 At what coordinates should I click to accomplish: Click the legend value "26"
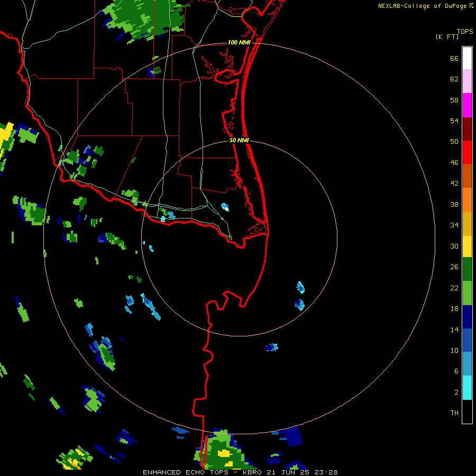click(454, 267)
